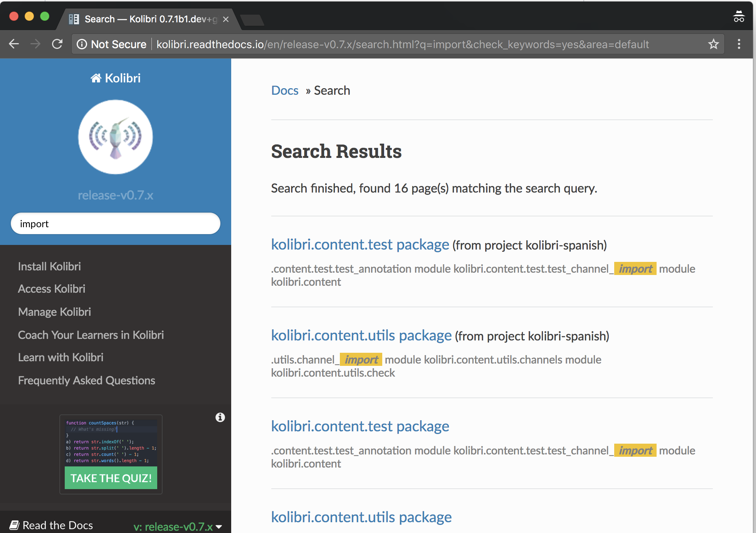Image resolution: width=756 pixels, height=533 pixels.
Task: Click the Not Secure site info icon
Action: [82, 44]
